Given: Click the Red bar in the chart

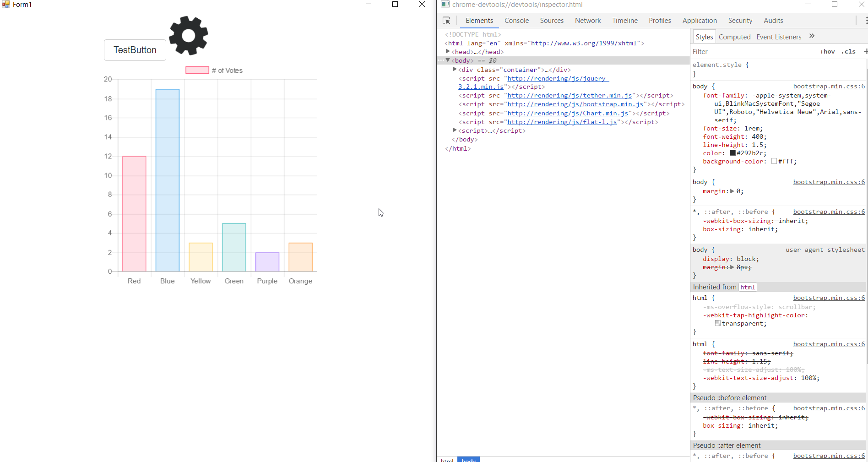Looking at the screenshot, I should [134, 214].
